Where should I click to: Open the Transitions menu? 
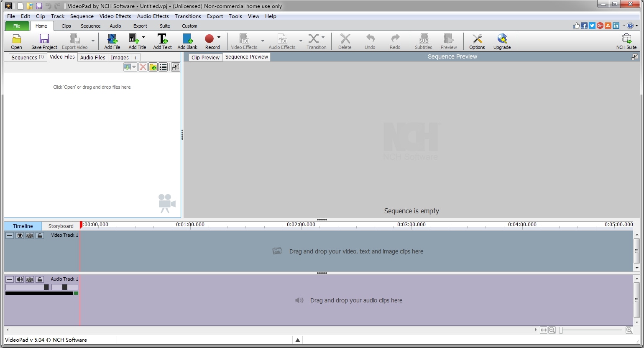(x=188, y=16)
